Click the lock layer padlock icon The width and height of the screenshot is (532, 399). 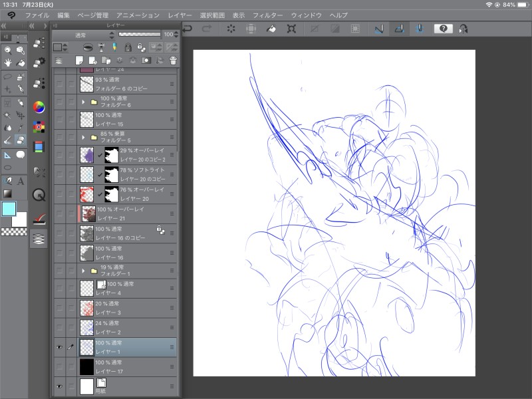pyautogui.click(x=127, y=47)
